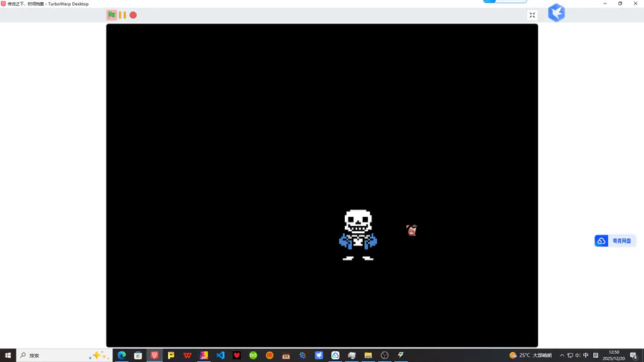The width and height of the screenshot is (644, 362).
Task: Open the brown pixel face app in taskbar
Action: (286, 355)
